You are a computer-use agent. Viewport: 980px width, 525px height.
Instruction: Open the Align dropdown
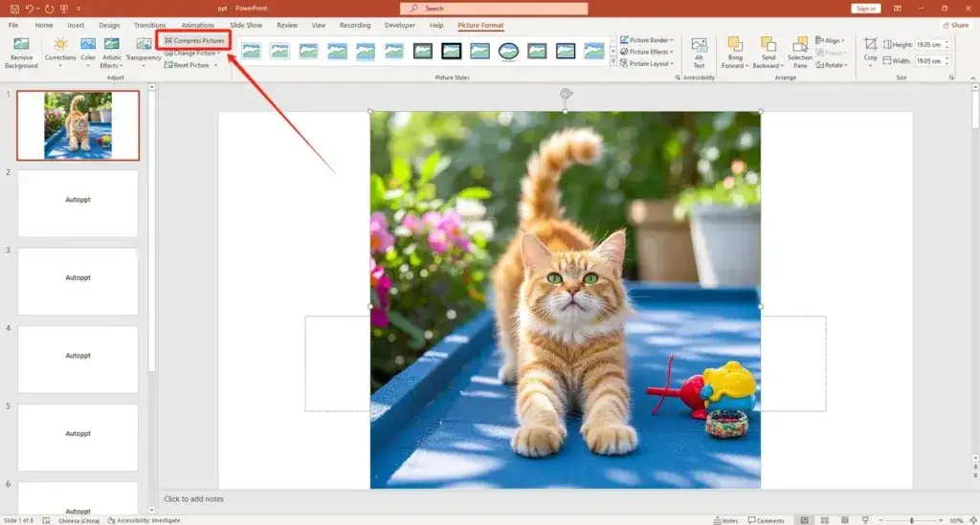830,40
